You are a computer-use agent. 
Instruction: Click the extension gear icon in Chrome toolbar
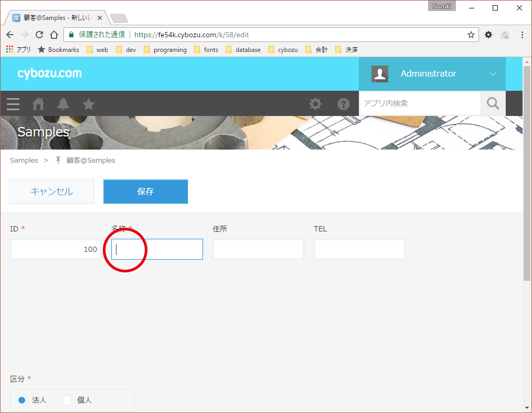pos(488,35)
